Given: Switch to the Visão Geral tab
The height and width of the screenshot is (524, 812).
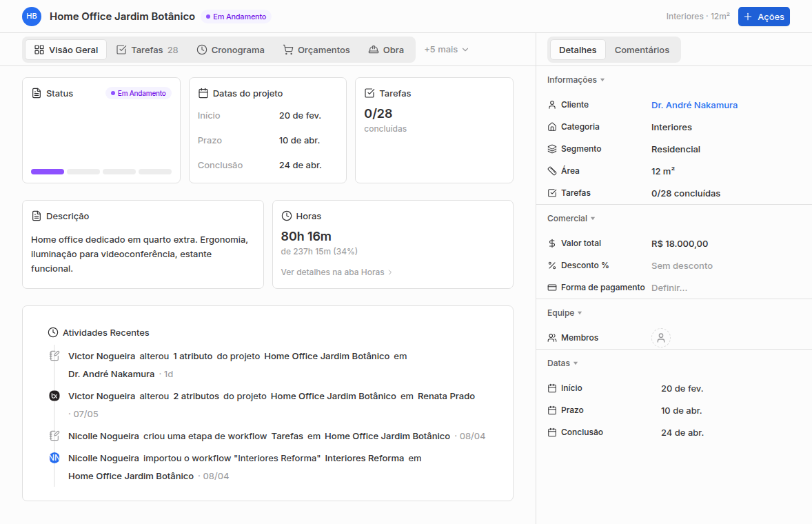Looking at the screenshot, I should (65, 50).
